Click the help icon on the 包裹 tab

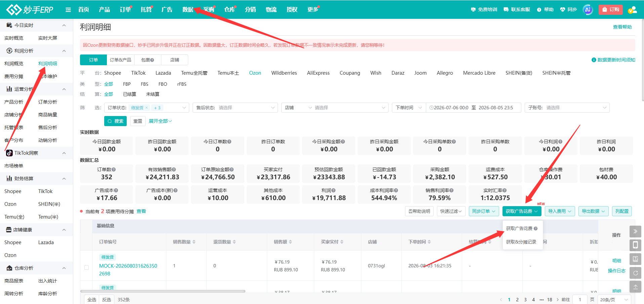coord(152,60)
